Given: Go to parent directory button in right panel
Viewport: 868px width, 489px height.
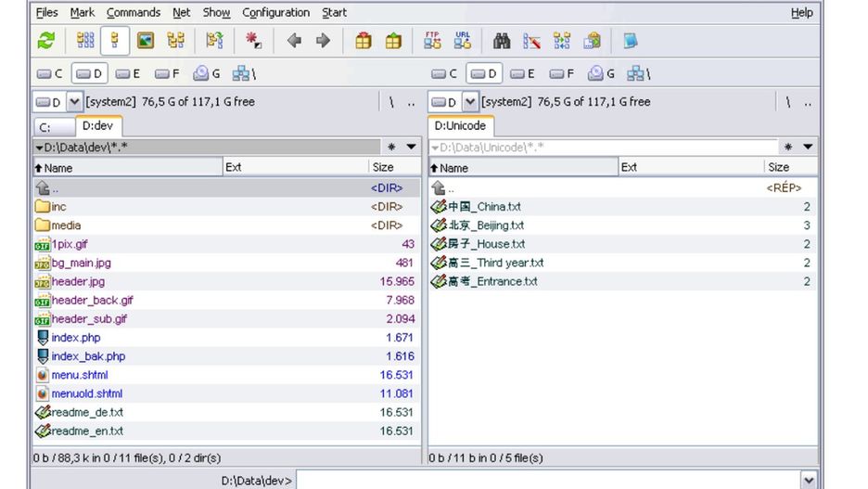Looking at the screenshot, I should click(x=808, y=102).
